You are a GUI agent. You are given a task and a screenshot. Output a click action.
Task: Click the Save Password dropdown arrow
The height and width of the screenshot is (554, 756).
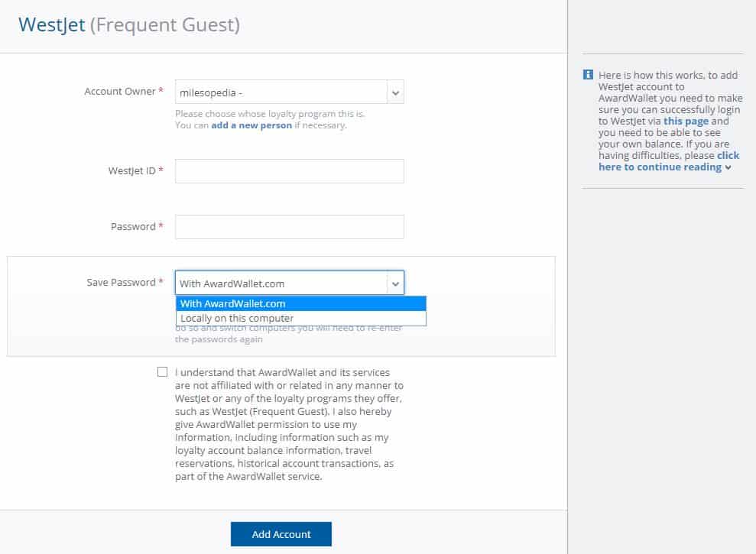[395, 283]
